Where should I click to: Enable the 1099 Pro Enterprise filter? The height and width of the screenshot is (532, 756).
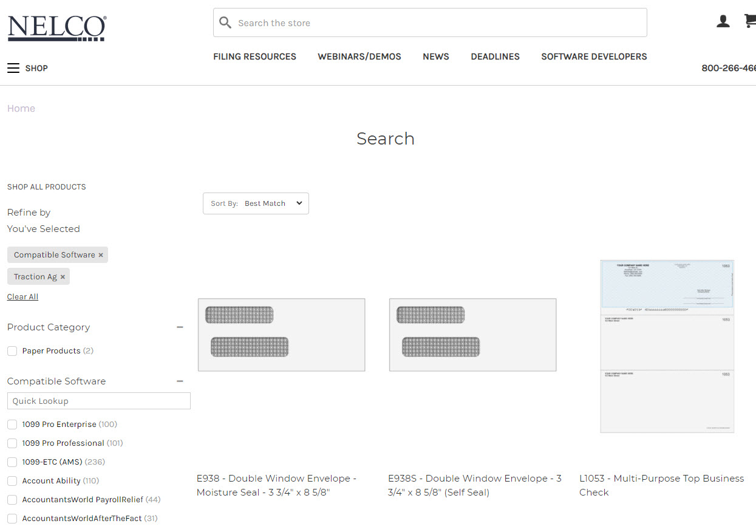(x=12, y=425)
